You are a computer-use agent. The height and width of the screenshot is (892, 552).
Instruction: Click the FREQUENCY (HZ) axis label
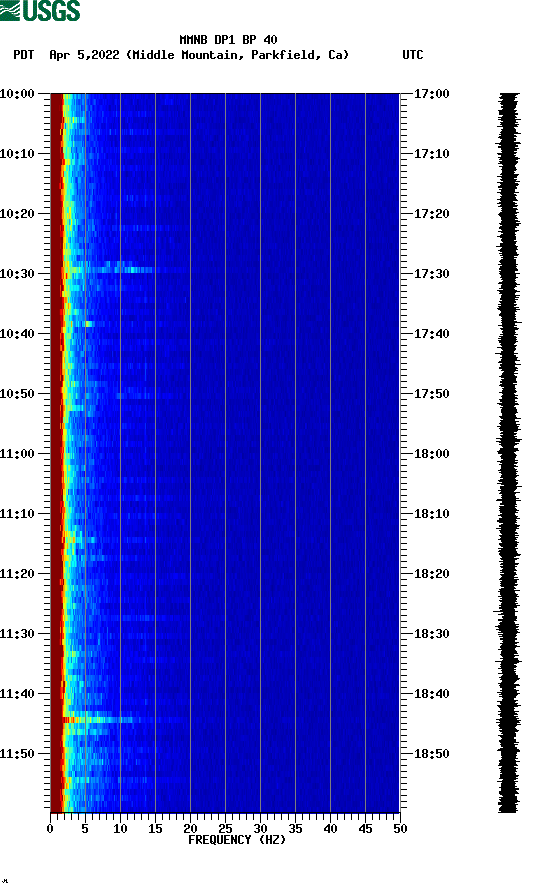237,840
